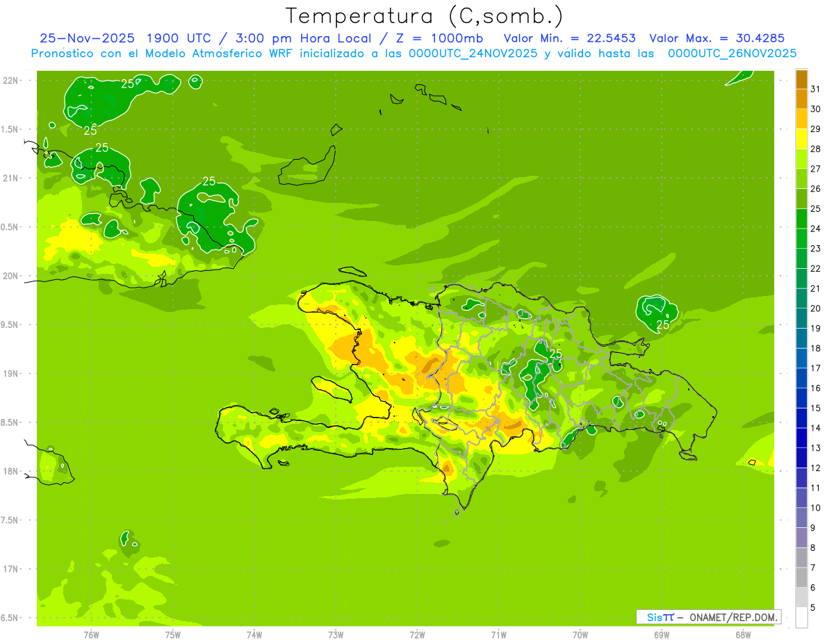Click the '8.5N' latitude axis label
This screenshot has height=644, width=834.
[x=10, y=422]
